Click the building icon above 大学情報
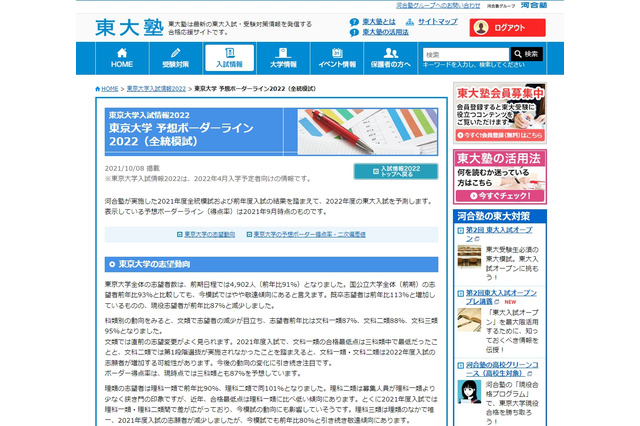Screen dimensions: 640x426 point(283,53)
